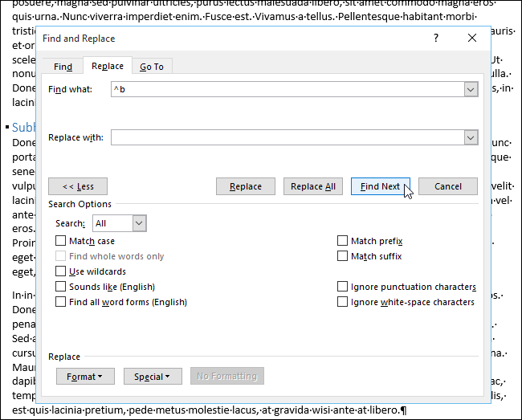522x420 pixels.
Task: Enable Match prefix checkbox
Action: point(343,241)
